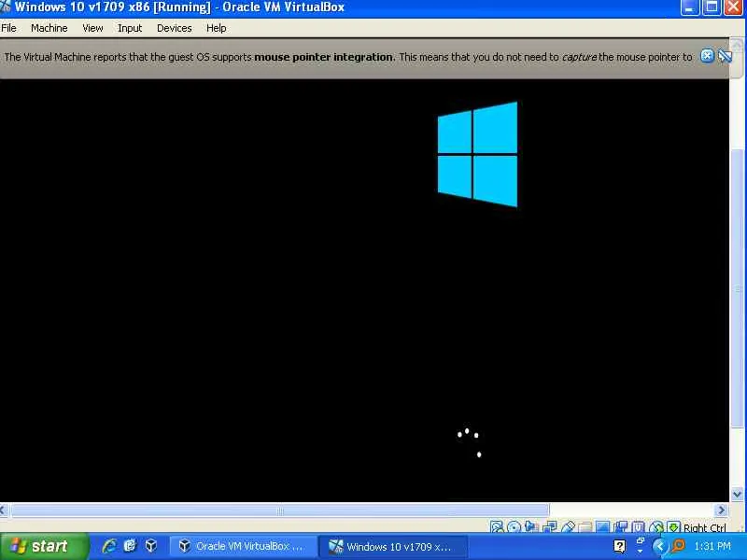Open the Devices menu
This screenshot has width=747, height=560.
pos(175,28)
